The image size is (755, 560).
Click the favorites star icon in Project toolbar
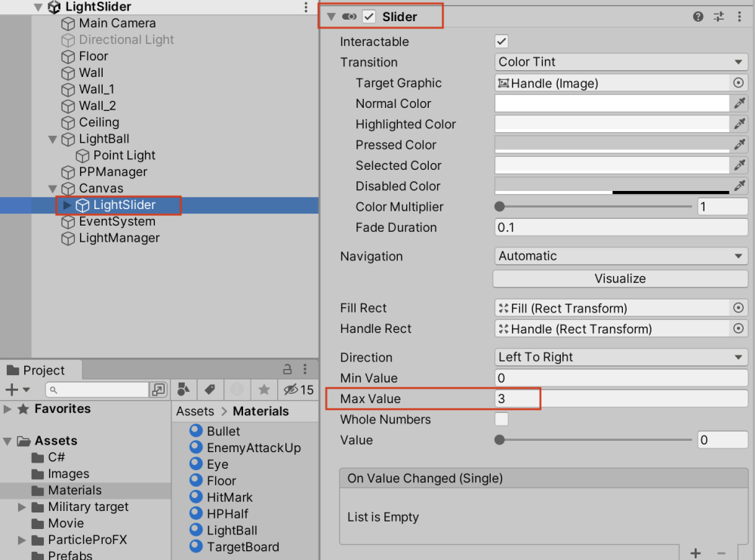263,389
